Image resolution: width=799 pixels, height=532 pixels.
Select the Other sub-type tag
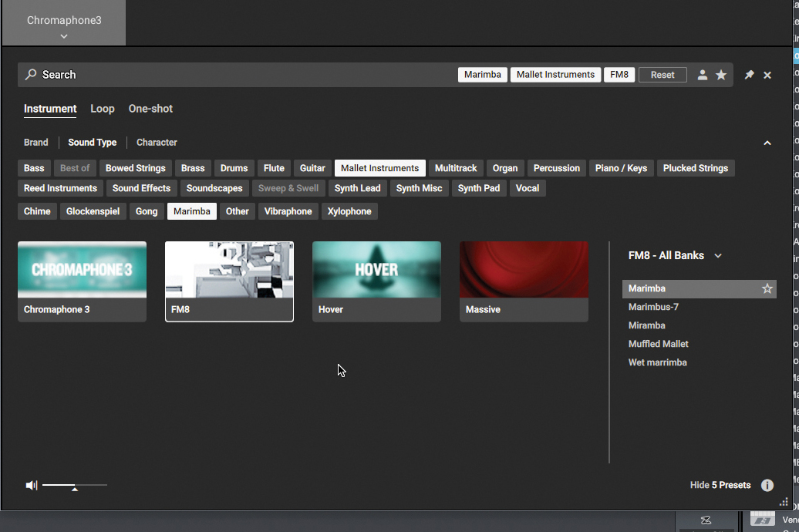238,211
